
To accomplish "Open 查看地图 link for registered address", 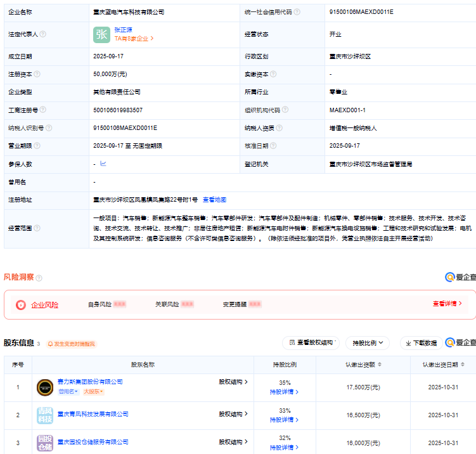I will [x=214, y=200].
